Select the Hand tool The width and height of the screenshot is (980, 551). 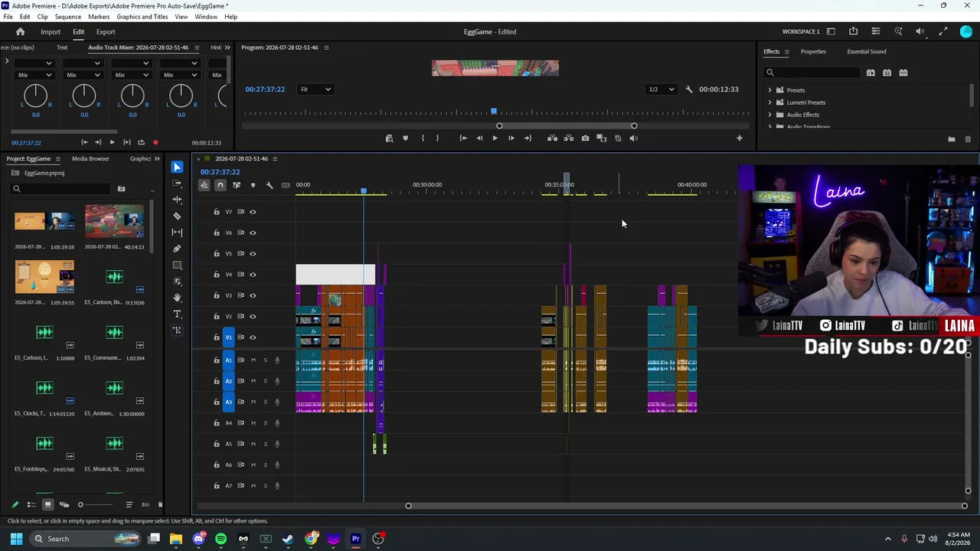[177, 298]
